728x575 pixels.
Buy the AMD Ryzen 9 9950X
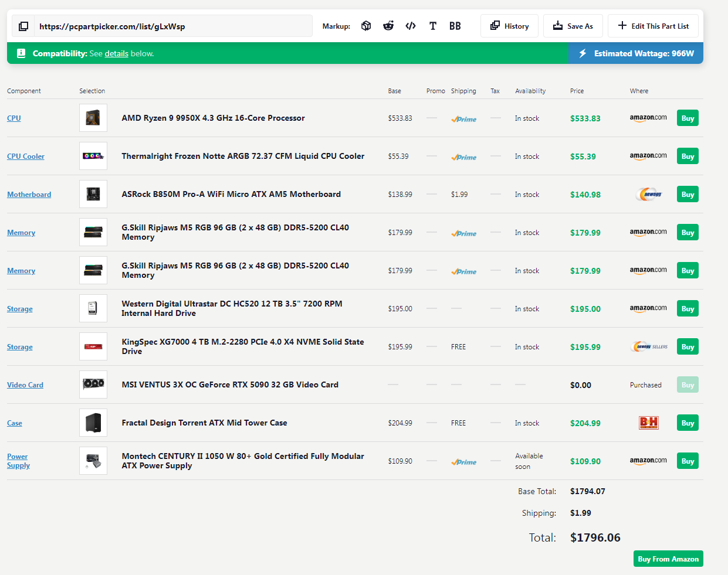point(688,118)
